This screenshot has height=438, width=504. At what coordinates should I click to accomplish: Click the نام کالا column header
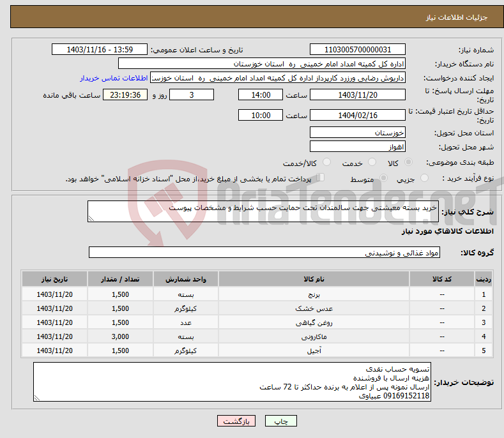pos(314,279)
